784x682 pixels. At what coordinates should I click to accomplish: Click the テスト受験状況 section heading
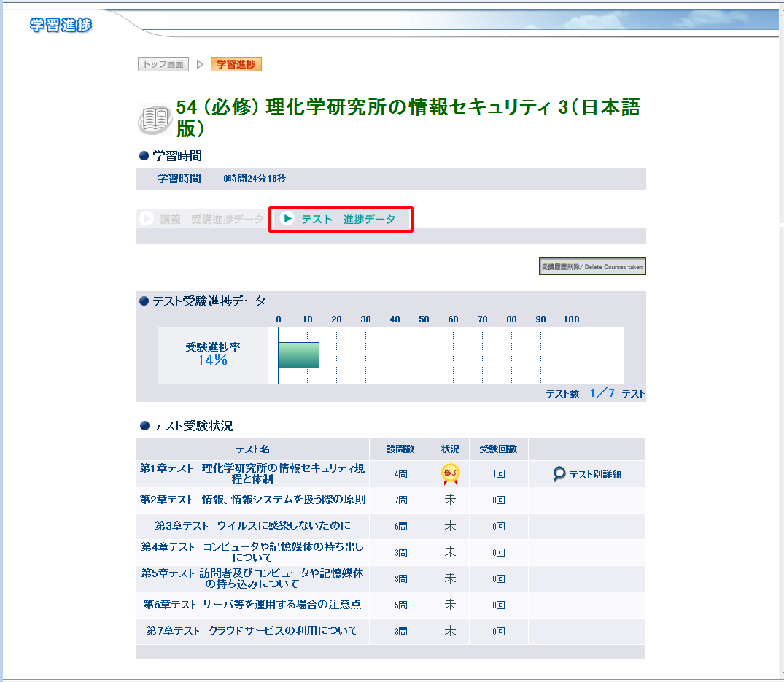[193, 426]
